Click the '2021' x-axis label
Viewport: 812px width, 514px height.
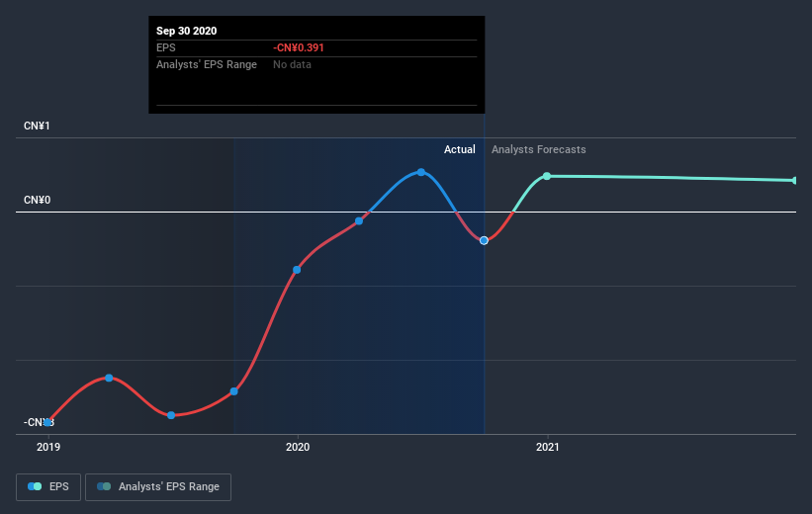547,447
